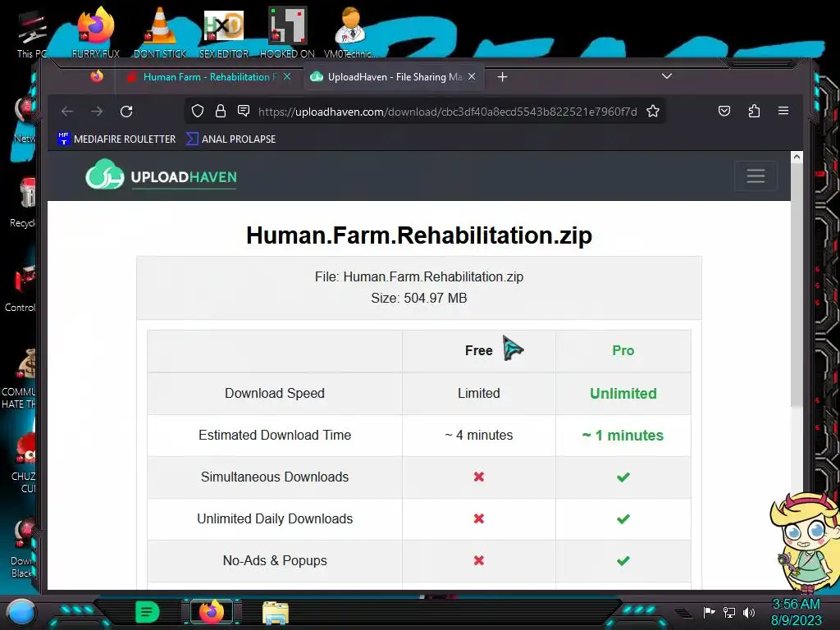Screen dimensions: 840x630
Task: Click the vertical page scrollbar thumb
Action: [x=797, y=284]
